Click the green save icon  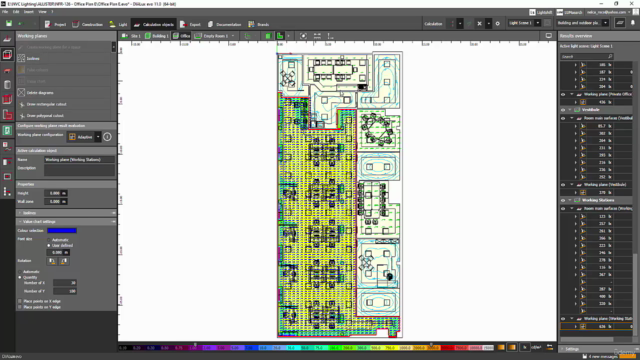9,24
